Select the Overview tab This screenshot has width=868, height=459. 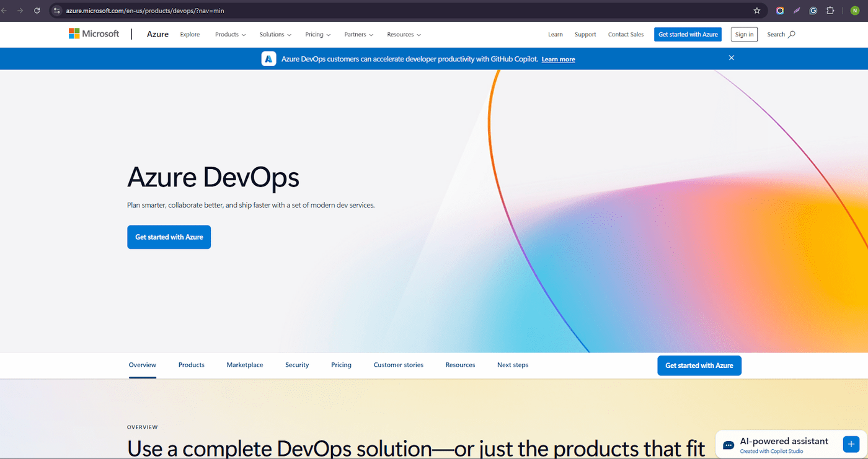[x=143, y=365]
